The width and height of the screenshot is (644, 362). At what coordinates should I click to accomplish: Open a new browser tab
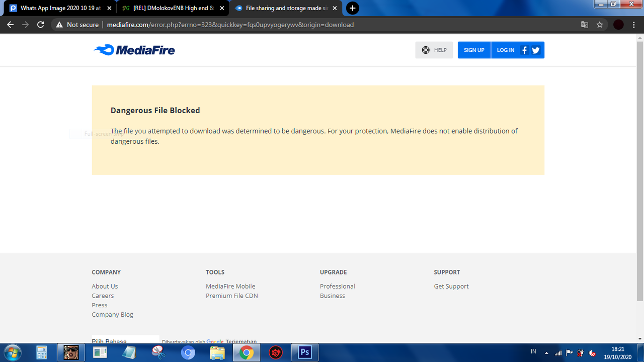(x=353, y=8)
